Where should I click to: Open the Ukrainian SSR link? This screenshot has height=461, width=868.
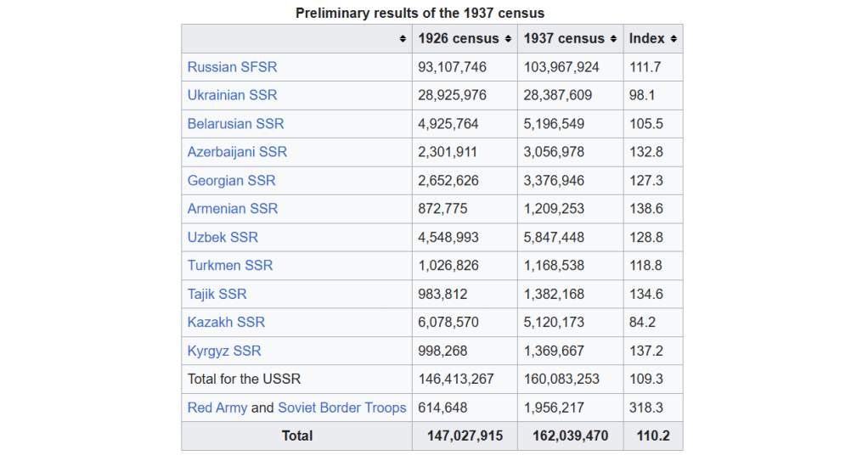pyautogui.click(x=232, y=95)
